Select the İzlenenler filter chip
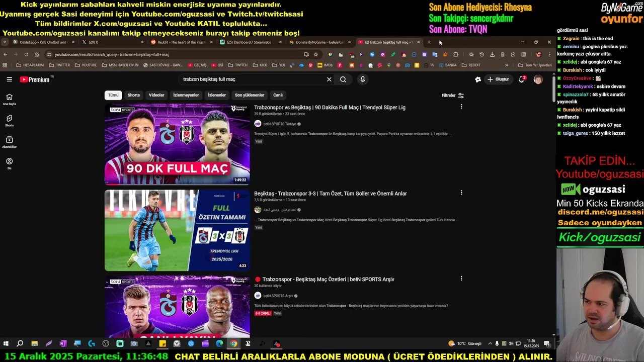 [x=217, y=95]
